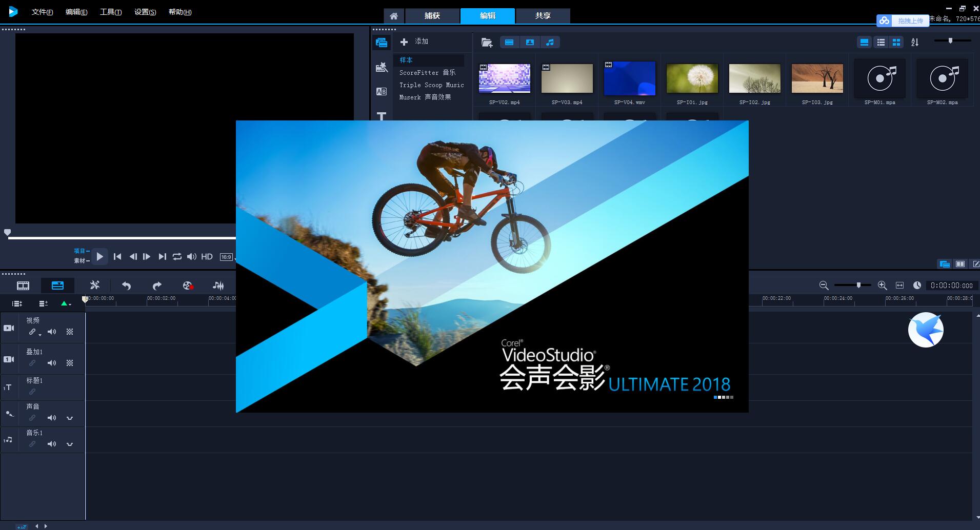Click the 添加 (Add) library folder button

tap(414, 42)
